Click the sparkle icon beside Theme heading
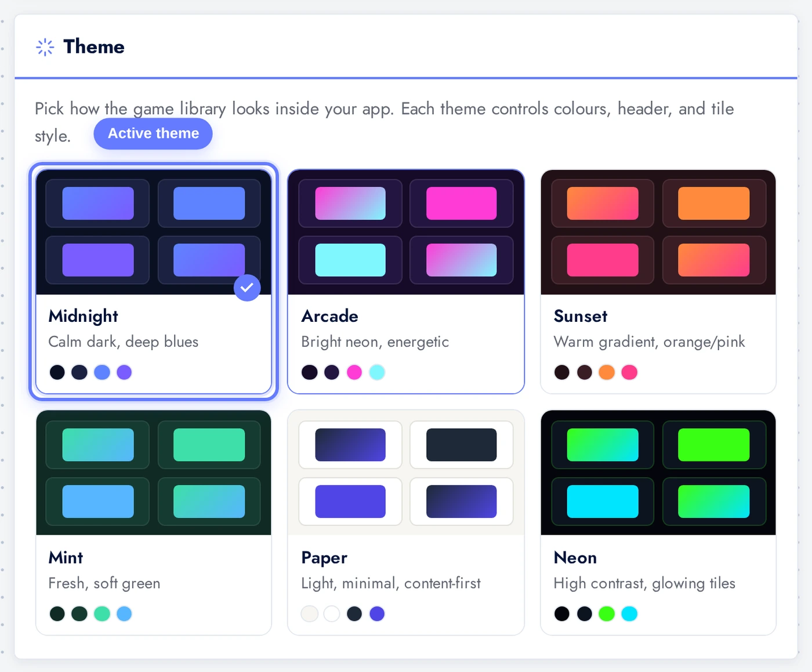 pos(45,47)
